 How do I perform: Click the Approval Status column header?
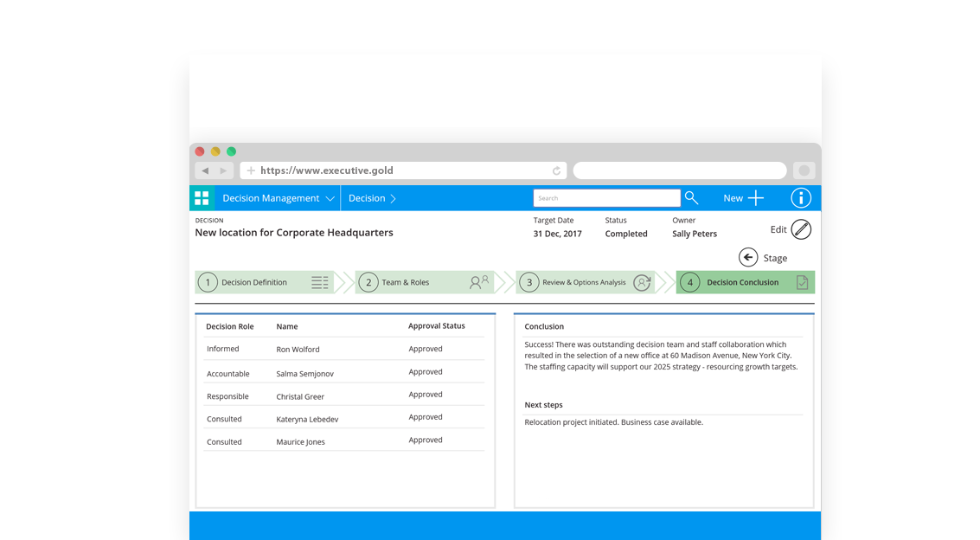(x=436, y=326)
